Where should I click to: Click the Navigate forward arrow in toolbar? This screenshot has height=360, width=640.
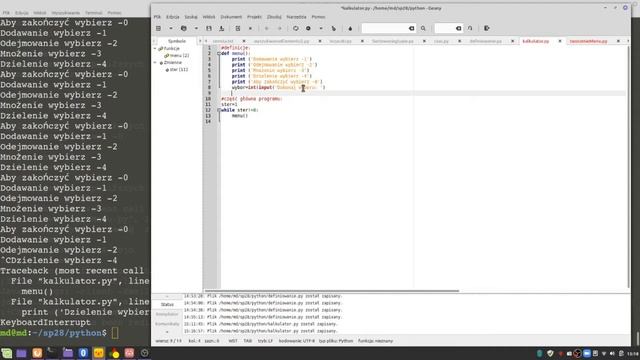pos(280,29)
